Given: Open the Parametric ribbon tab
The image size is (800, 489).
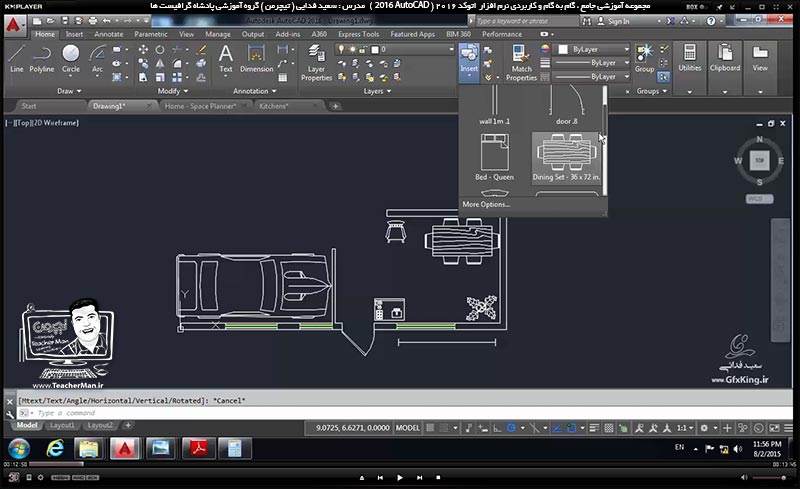Looking at the screenshot, I should point(151,34).
